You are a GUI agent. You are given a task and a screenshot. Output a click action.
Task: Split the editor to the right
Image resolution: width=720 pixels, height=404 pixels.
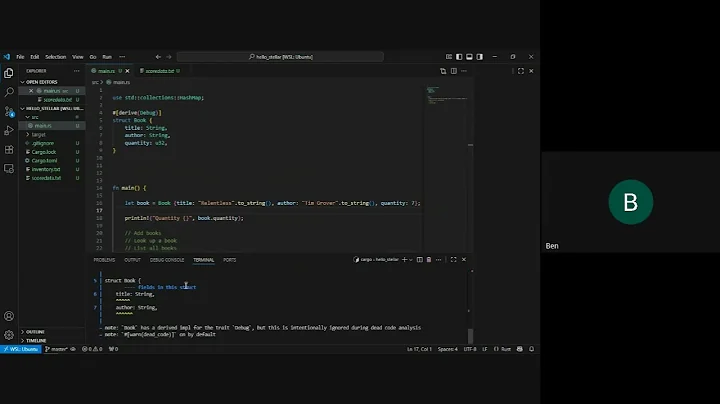coord(454,71)
